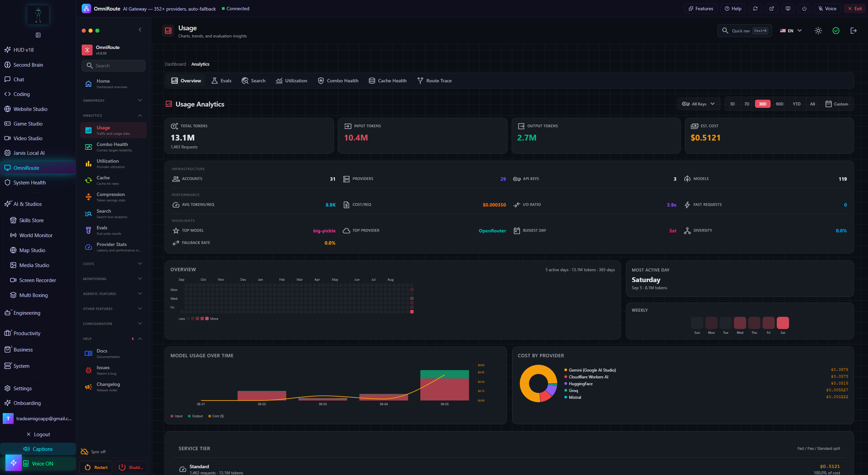Image resolution: width=868 pixels, height=475 pixels.
Task: Toggle Sync off cloud setting
Action: click(x=93, y=452)
